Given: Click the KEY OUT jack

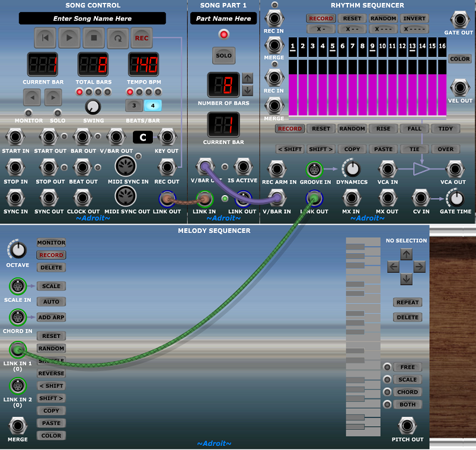Looking at the screenshot, I should (x=167, y=137).
